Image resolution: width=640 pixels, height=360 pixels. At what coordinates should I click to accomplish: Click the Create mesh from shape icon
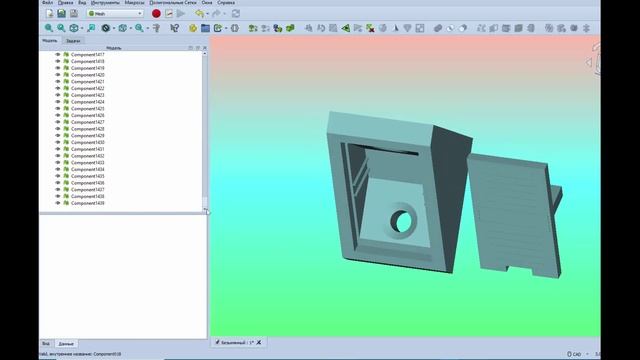278,28
